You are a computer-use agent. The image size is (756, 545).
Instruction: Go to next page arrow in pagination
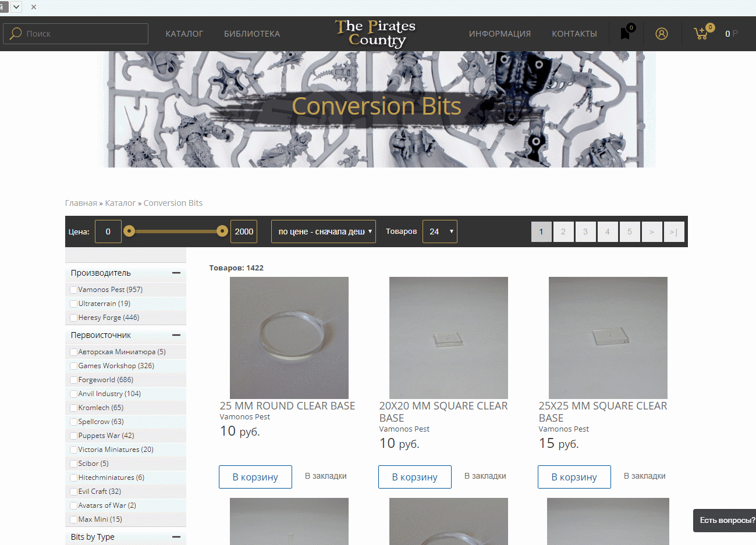point(652,232)
